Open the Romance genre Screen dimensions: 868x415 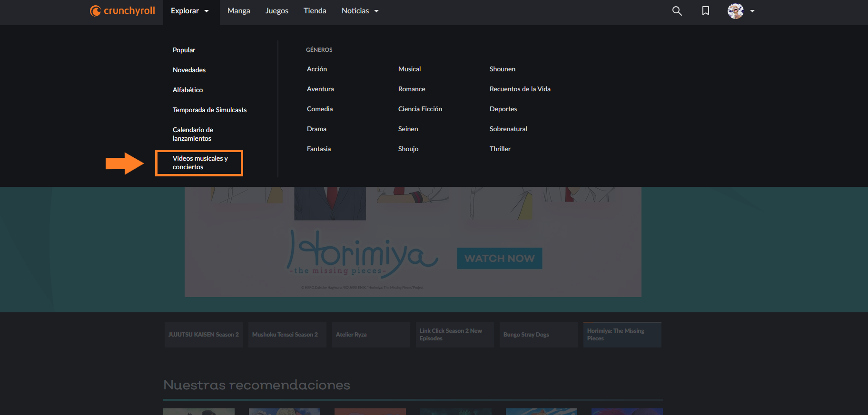[x=412, y=89]
